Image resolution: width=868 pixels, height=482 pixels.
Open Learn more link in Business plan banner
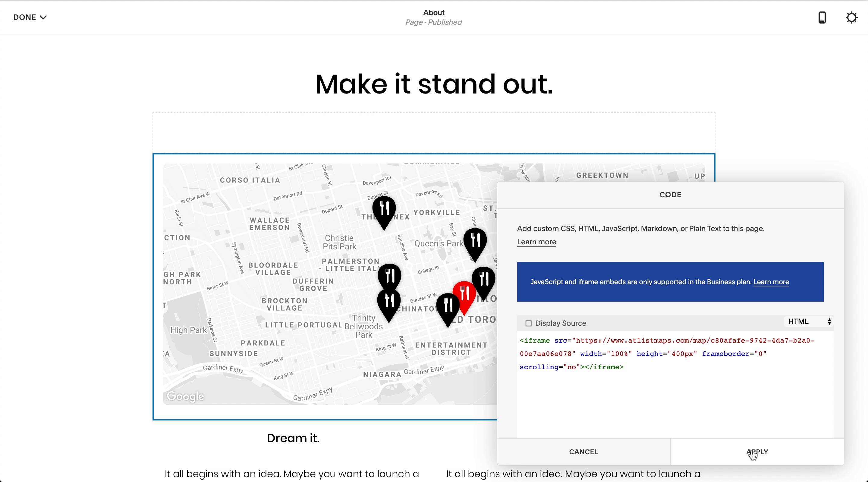[771, 282]
